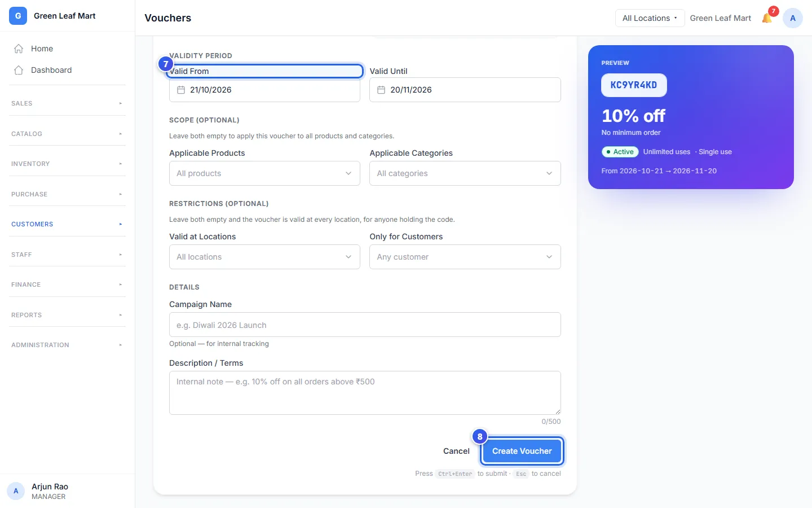This screenshot has width=812, height=508.
Task: Click the Green Leaf Mart logo icon
Action: click(x=18, y=16)
